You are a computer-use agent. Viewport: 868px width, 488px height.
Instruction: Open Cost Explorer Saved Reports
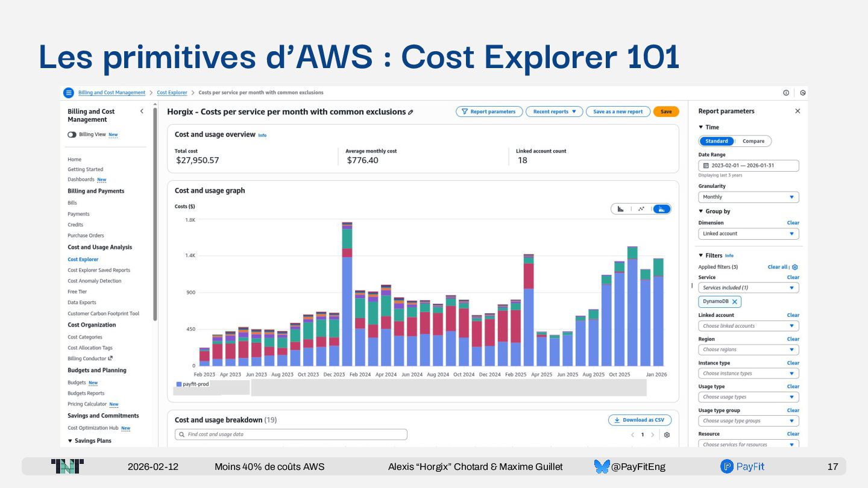tap(99, 271)
